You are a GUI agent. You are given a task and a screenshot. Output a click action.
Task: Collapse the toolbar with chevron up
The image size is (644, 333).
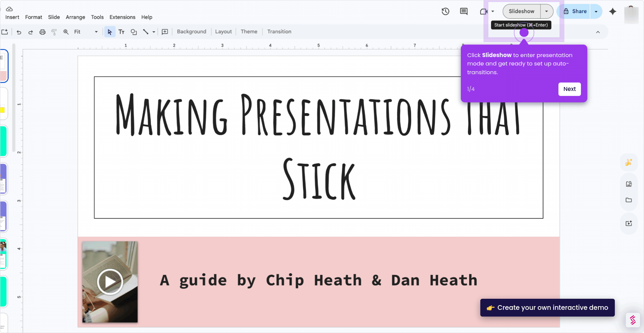pos(598,32)
